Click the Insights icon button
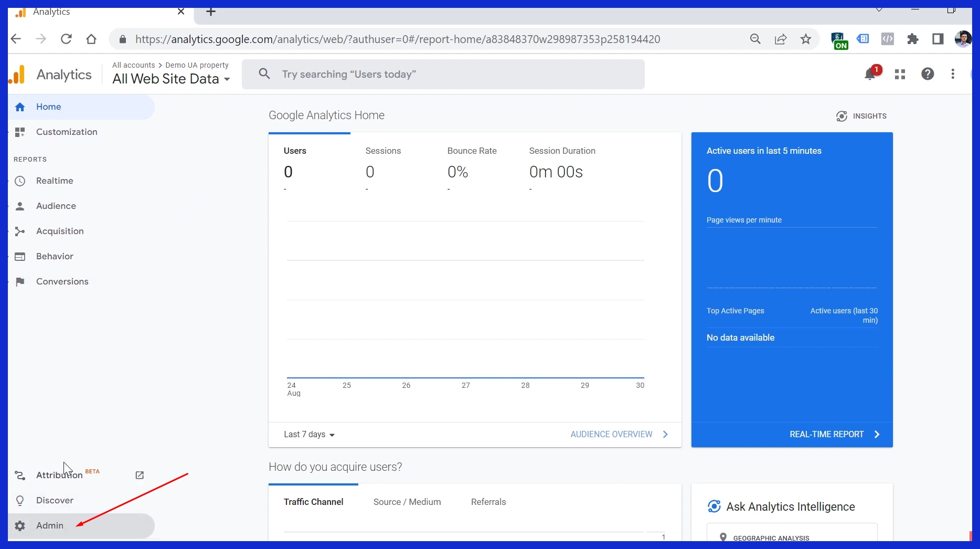 [861, 116]
